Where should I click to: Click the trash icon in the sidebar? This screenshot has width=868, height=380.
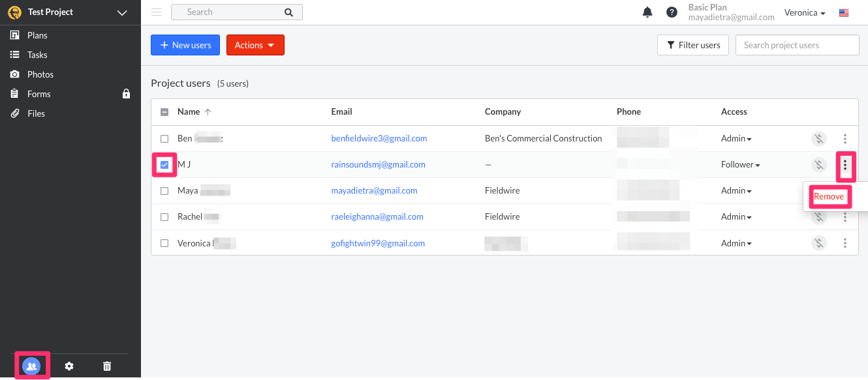(106, 366)
